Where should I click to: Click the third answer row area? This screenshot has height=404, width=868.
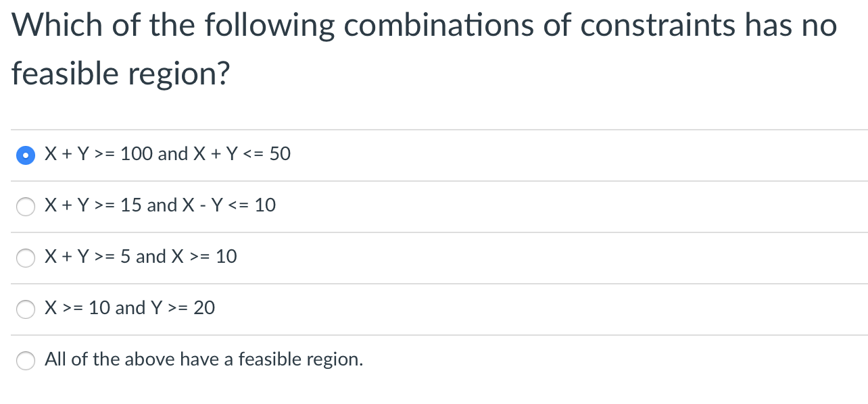tap(433, 258)
